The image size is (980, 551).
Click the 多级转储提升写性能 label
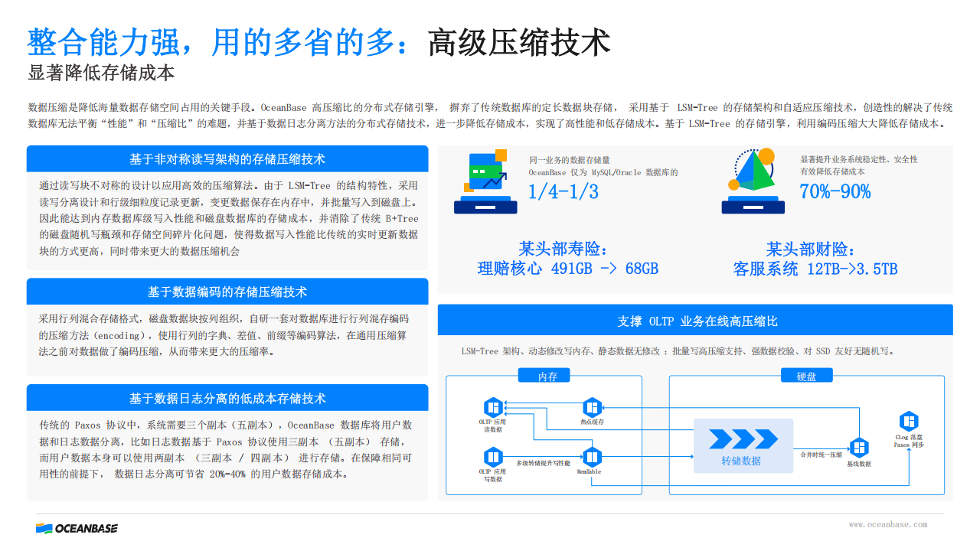543,464
